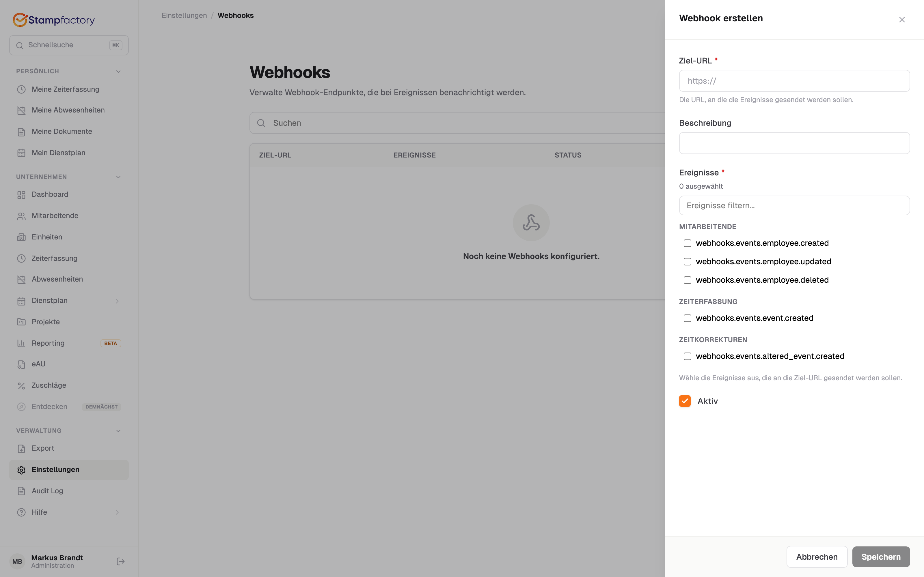This screenshot has width=924, height=577.
Task: Click the Mein Dienstplan calendar icon
Action: pos(21,153)
